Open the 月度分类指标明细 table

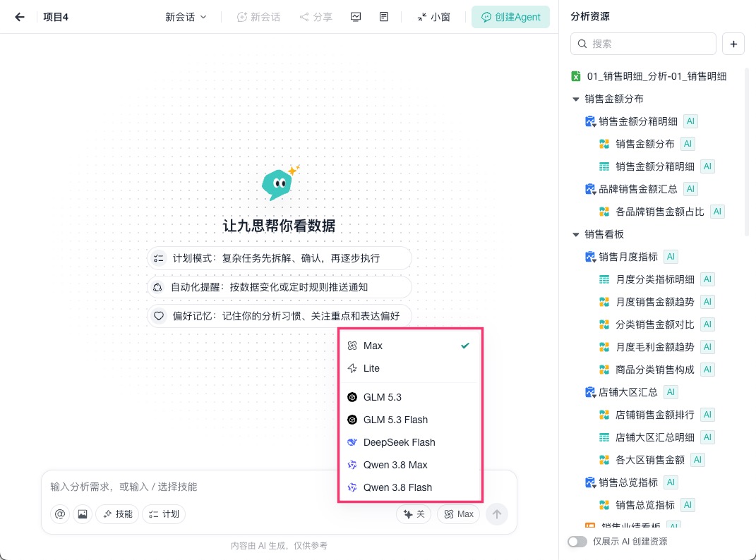click(656, 279)
